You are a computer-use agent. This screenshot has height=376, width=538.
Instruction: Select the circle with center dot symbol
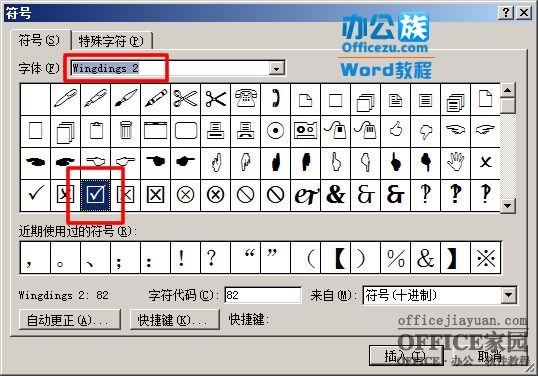pos(276,131)
